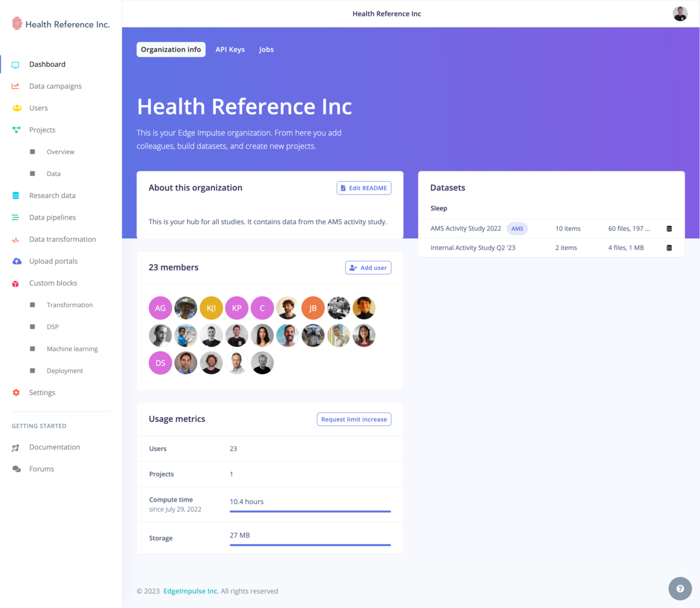Click the Forums chat bubbles icon
The image size is (700, 608).
point(16,469)
